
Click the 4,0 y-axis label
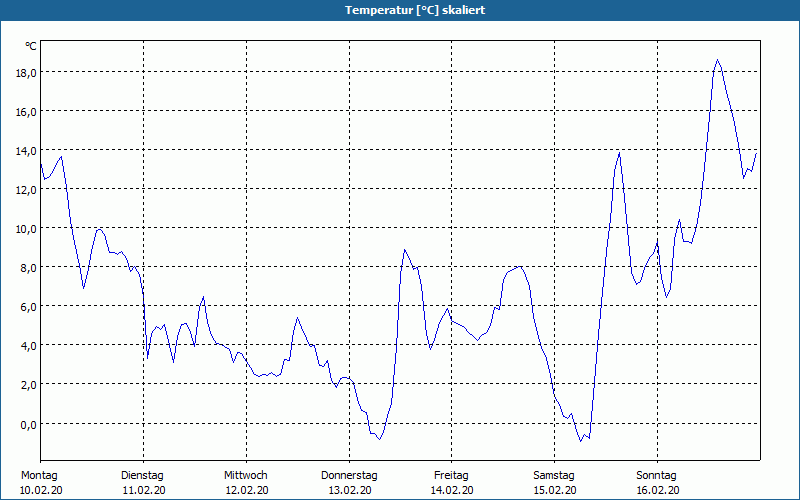click(x=28, y=346)
